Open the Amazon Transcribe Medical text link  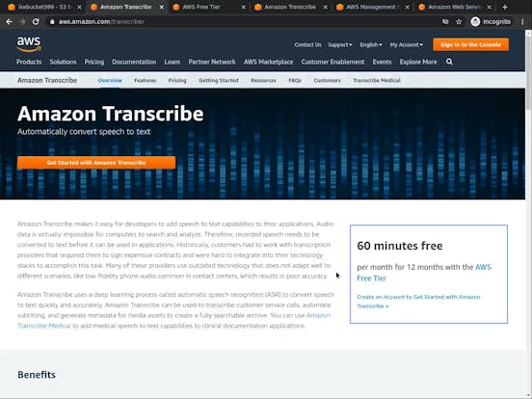point(173,320)
